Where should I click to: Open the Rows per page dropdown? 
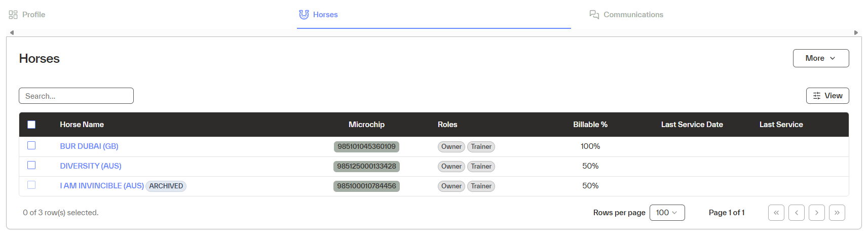(x=667, y=213)
